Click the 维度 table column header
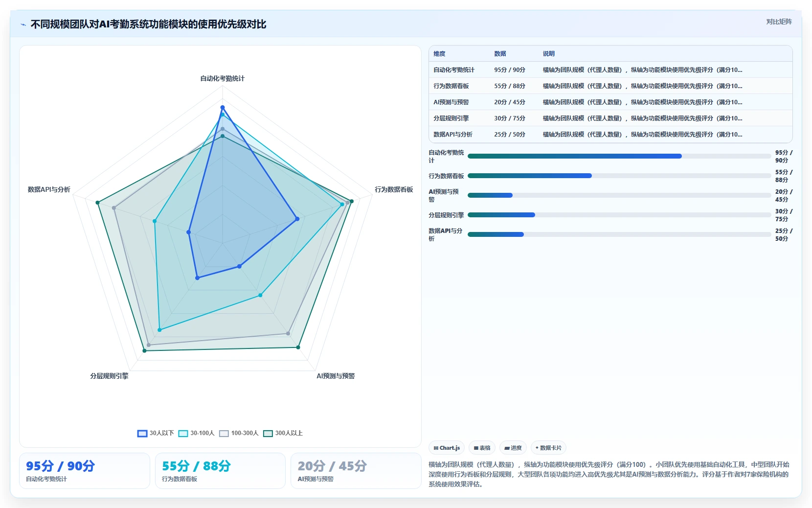 coord(439,54)
